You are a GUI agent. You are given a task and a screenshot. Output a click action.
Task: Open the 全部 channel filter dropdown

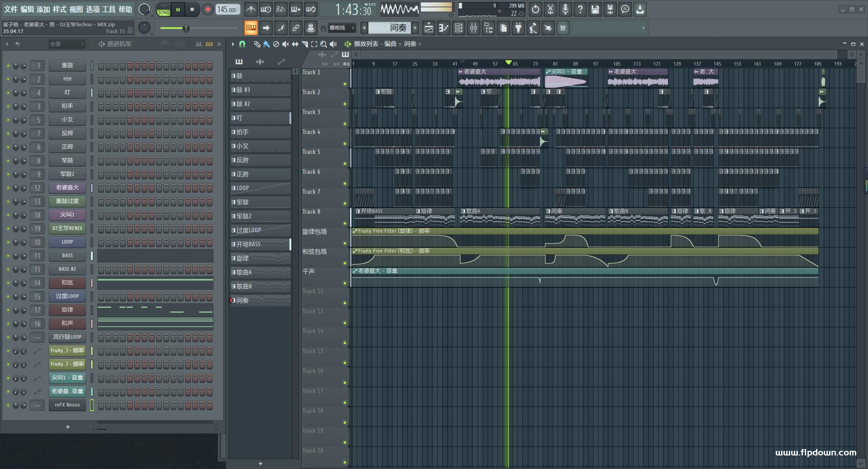pos(66,44)
